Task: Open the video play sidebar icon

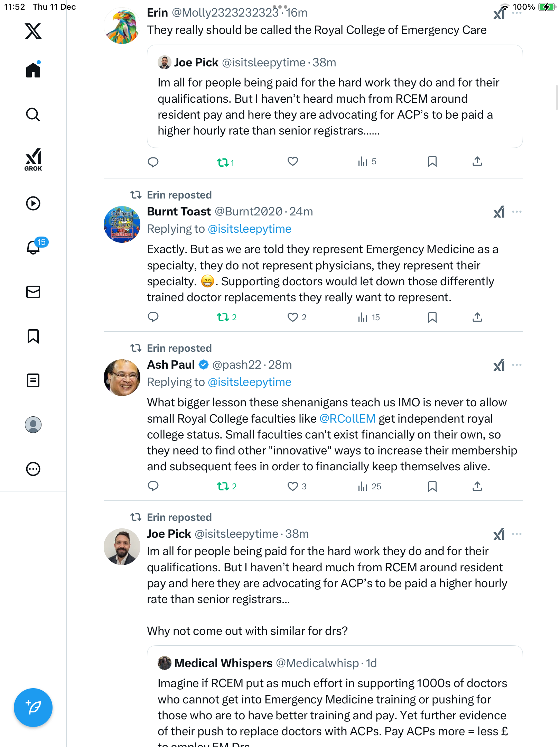Action: click(33, 203)
